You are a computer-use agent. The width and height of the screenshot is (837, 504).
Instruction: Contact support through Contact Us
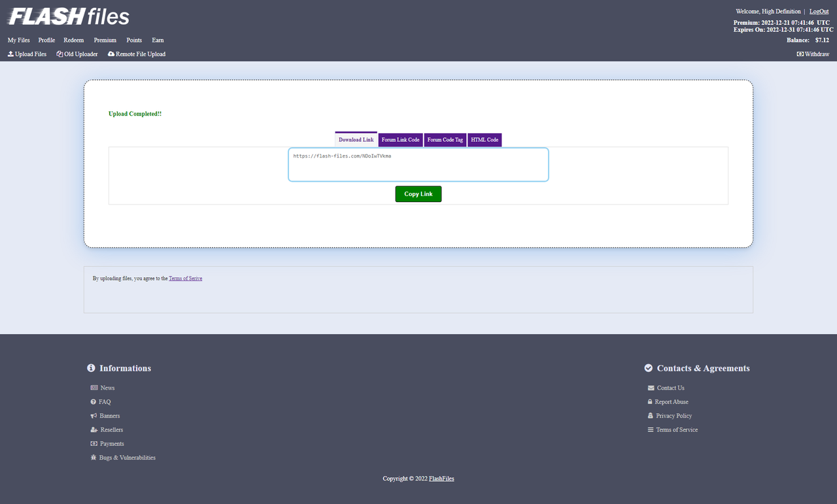(670, 388)
